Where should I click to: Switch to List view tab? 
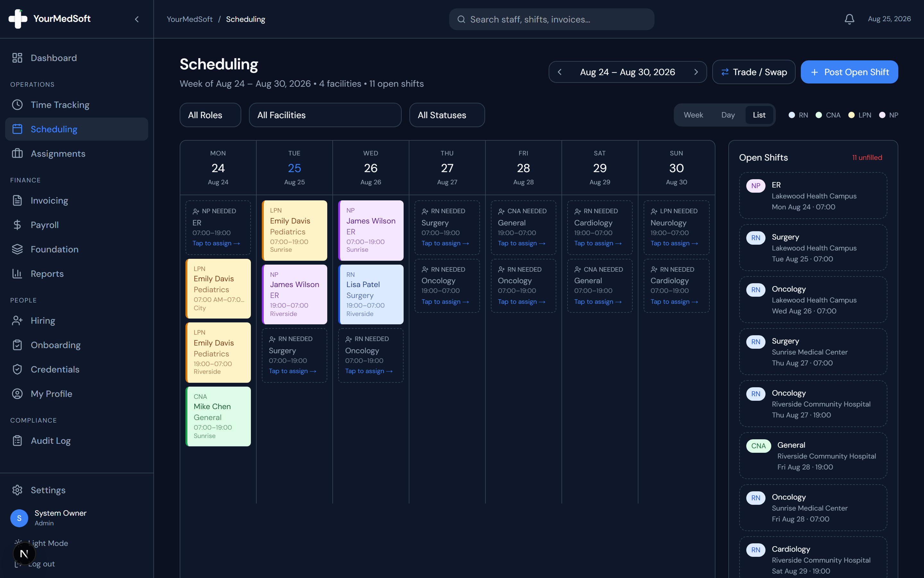759,115
